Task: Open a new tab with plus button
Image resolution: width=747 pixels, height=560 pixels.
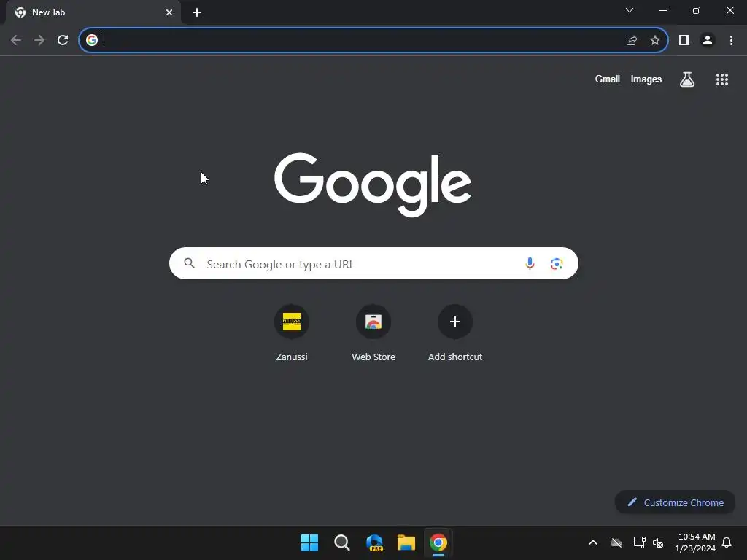Action: point(197,12)
